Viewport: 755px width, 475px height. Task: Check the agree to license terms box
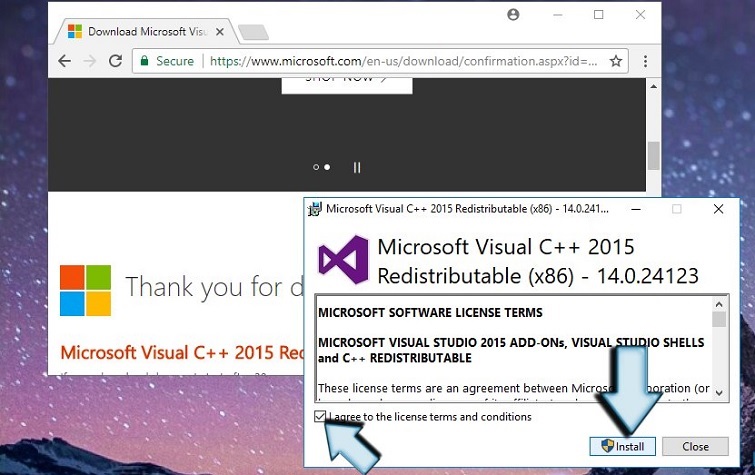pos(320,417)
